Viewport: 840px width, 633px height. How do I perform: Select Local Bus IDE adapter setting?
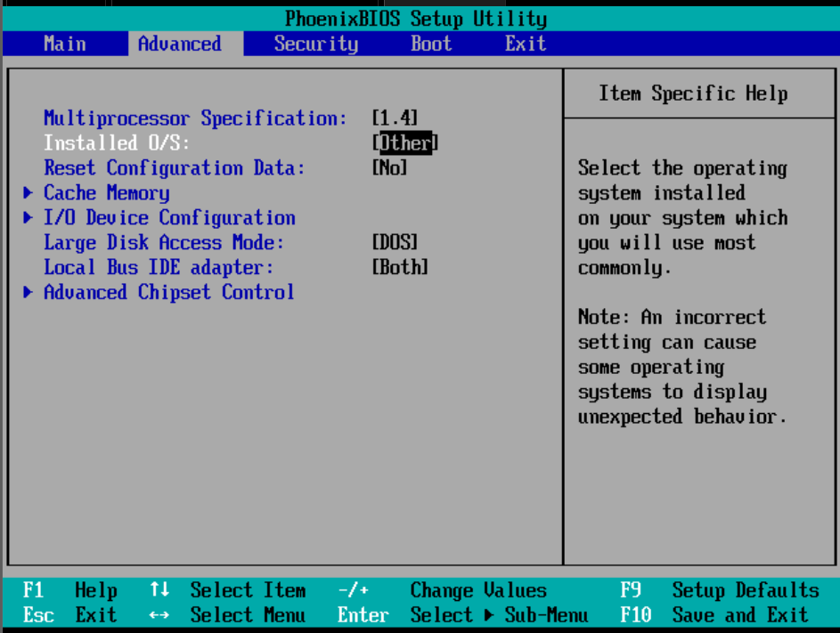pos(159,267)
